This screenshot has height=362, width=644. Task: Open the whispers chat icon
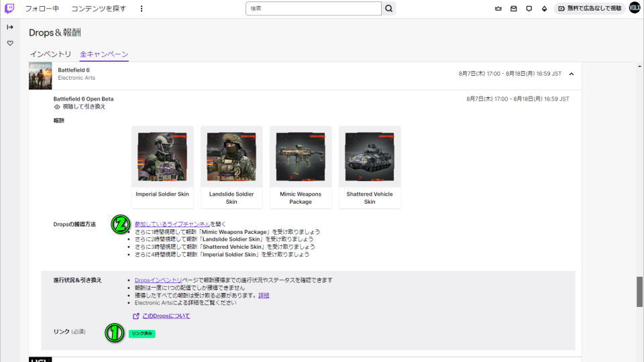click(529, 9)
